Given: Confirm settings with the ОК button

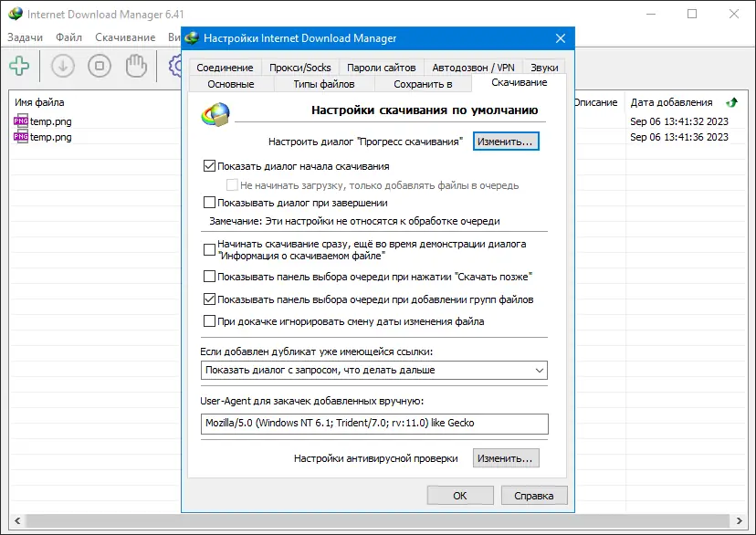Looking at the screenshot, I should (x=460, y=495).
